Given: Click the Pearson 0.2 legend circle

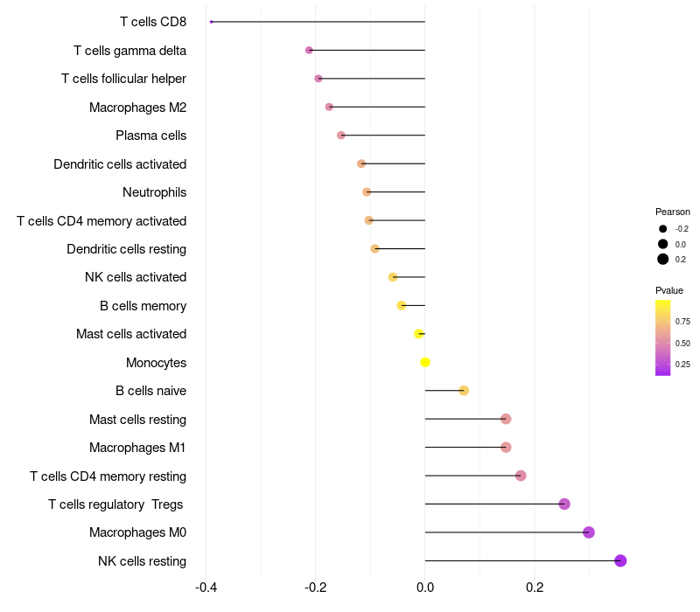Looking at the screenshot, I should (663, 259).
